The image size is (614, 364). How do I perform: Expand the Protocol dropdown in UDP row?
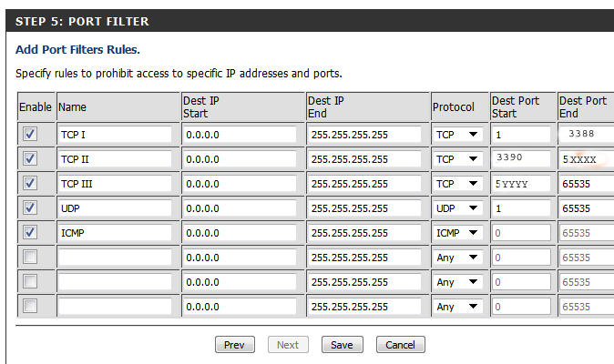click(457, 208)
